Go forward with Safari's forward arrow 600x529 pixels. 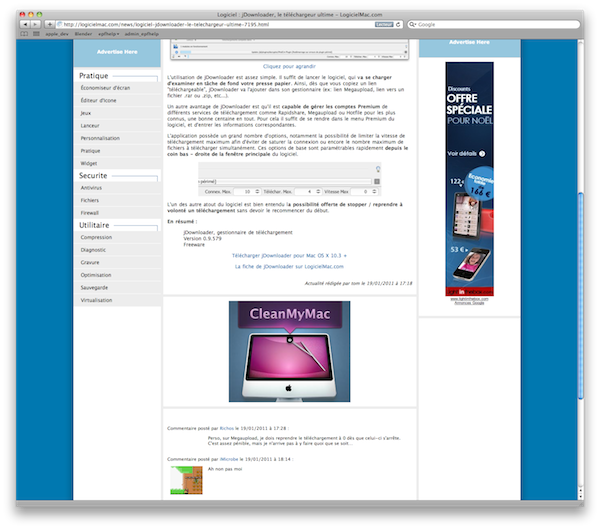tap(35, 24)
